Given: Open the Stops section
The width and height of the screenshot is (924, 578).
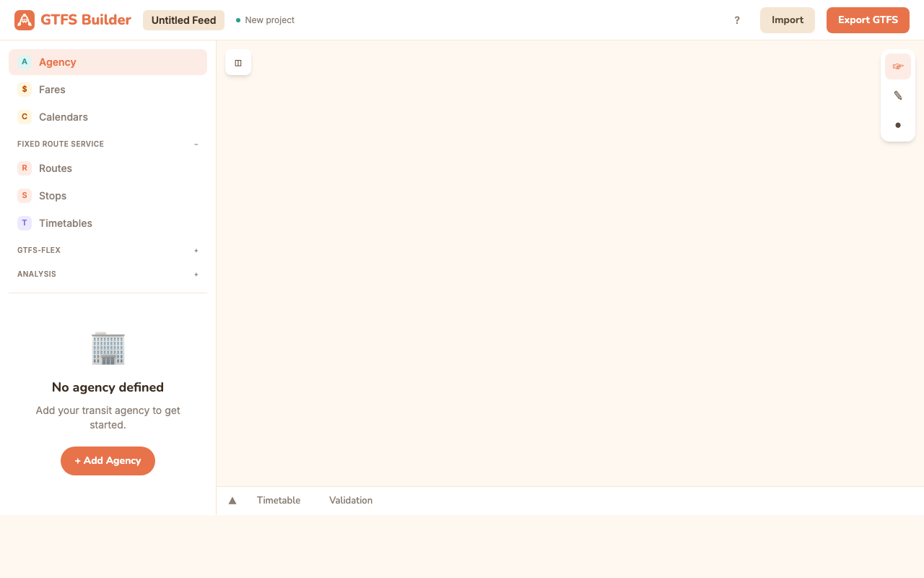Looking at the screenshot, I should coord(52,196).
